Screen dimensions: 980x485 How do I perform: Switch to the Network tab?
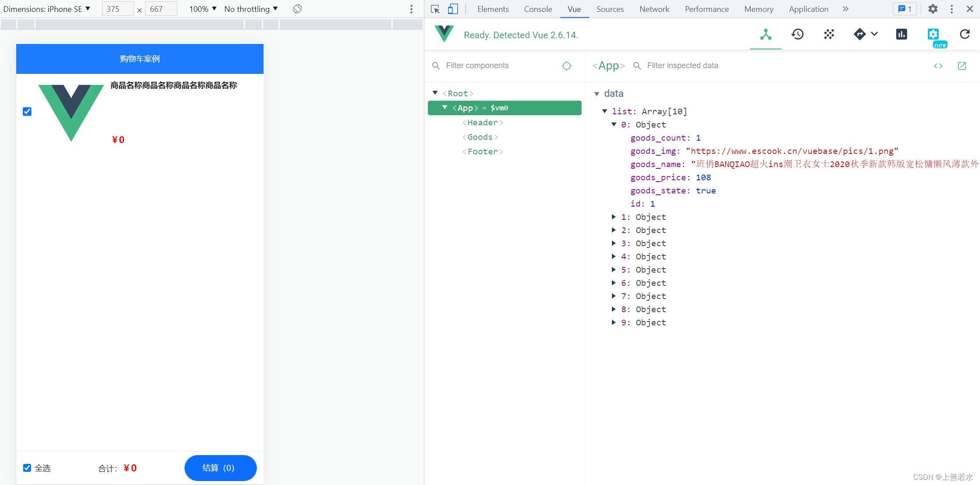[x=654, y=9]
